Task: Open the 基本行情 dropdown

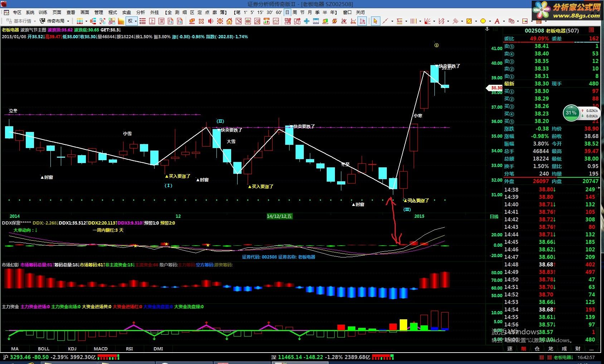Action: click(x=21, y=21)
